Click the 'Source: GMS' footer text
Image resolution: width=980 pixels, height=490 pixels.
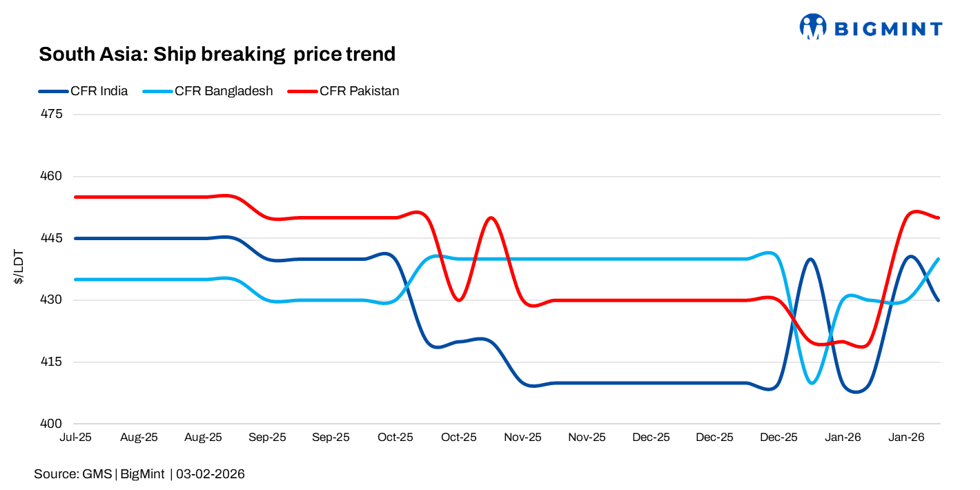pos(74,474)
